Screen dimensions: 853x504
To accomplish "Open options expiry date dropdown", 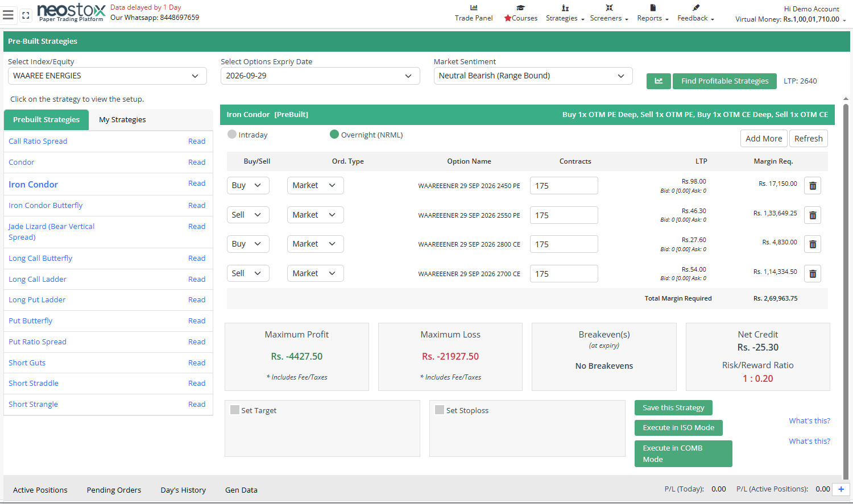I will click(320, 76).
